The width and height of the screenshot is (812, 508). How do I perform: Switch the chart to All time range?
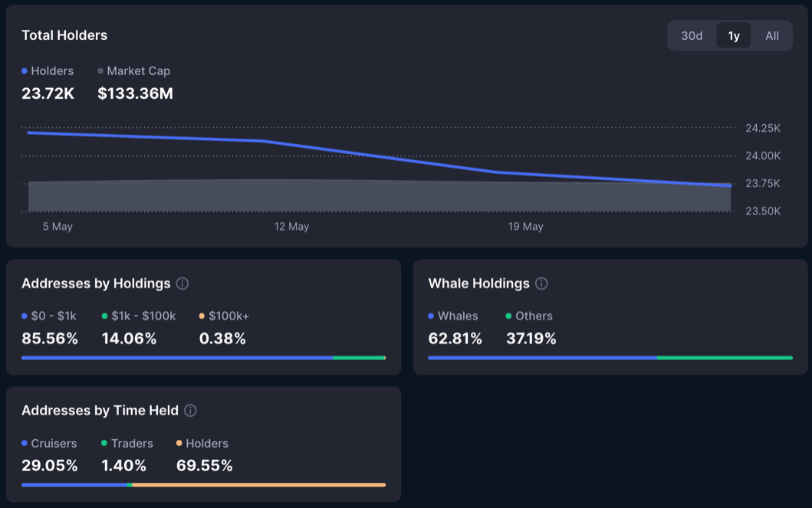click(x=771, y=35)
